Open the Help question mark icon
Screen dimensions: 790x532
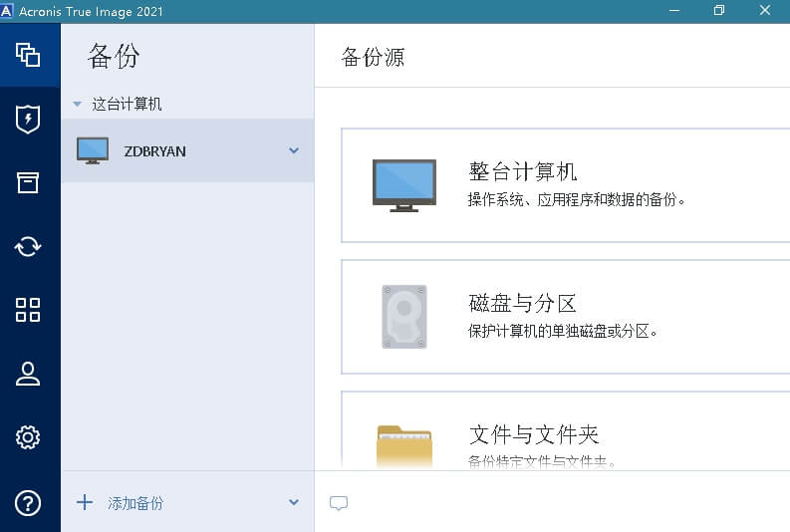(x=28, y=503)
